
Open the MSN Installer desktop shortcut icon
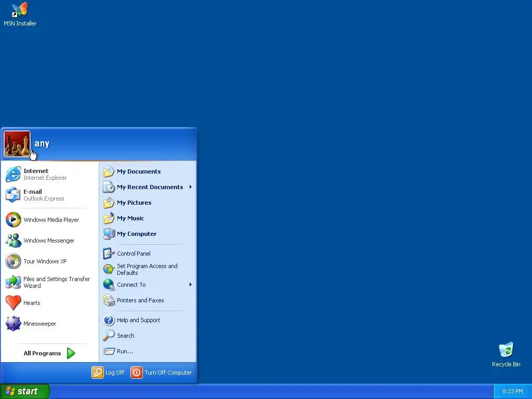click(19, 10)
